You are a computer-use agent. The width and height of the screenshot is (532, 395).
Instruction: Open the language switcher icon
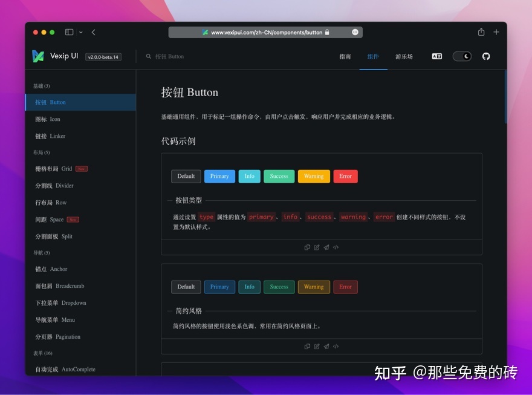click(436, 56)
